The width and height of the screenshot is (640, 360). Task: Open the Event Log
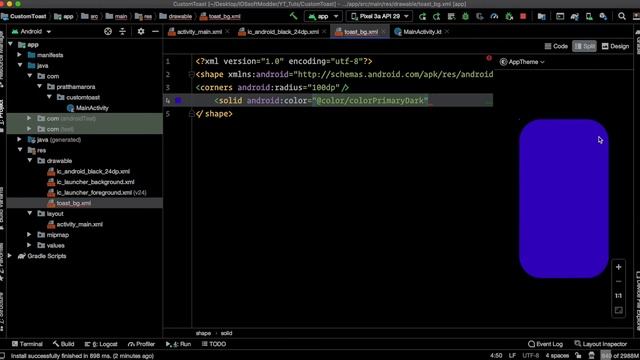[x=545, y=344]
